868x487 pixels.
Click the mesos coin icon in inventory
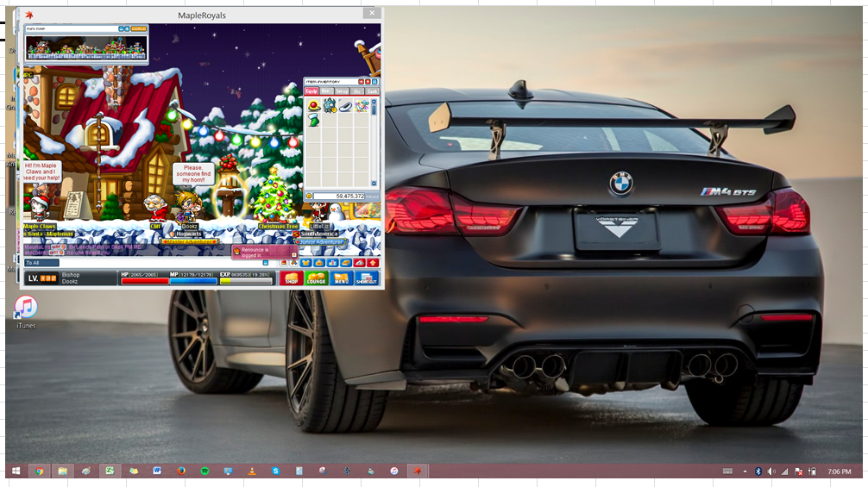pyautogui.click(x=309, y=197)
